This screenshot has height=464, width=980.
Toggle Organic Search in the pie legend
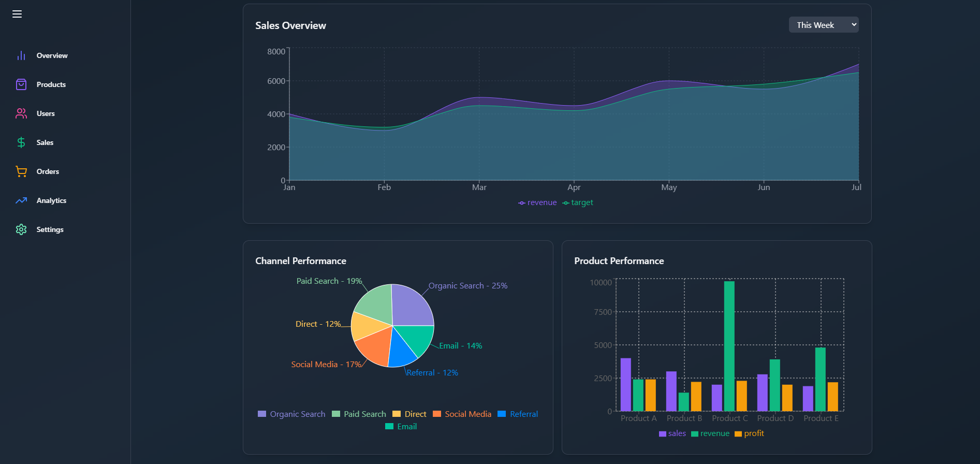pos(291,414)
